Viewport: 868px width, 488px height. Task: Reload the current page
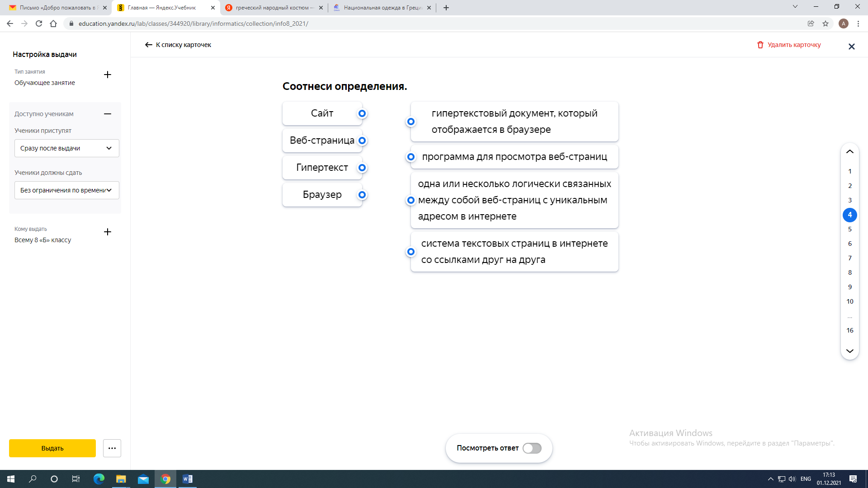coord(39,23)
